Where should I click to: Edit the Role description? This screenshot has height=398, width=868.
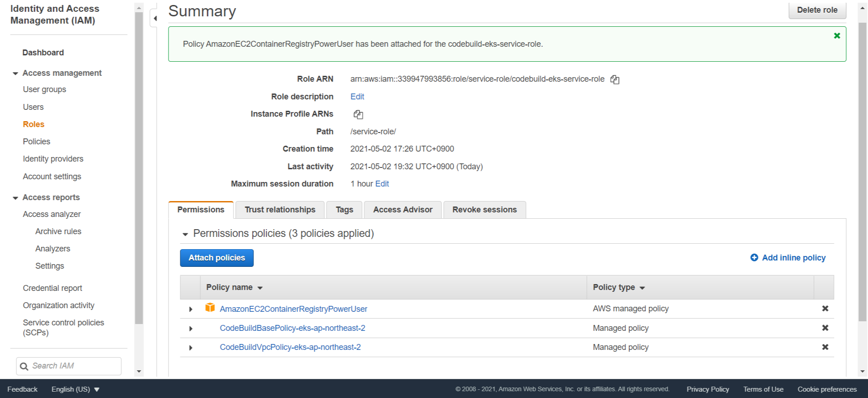click(x=357, y=97)
